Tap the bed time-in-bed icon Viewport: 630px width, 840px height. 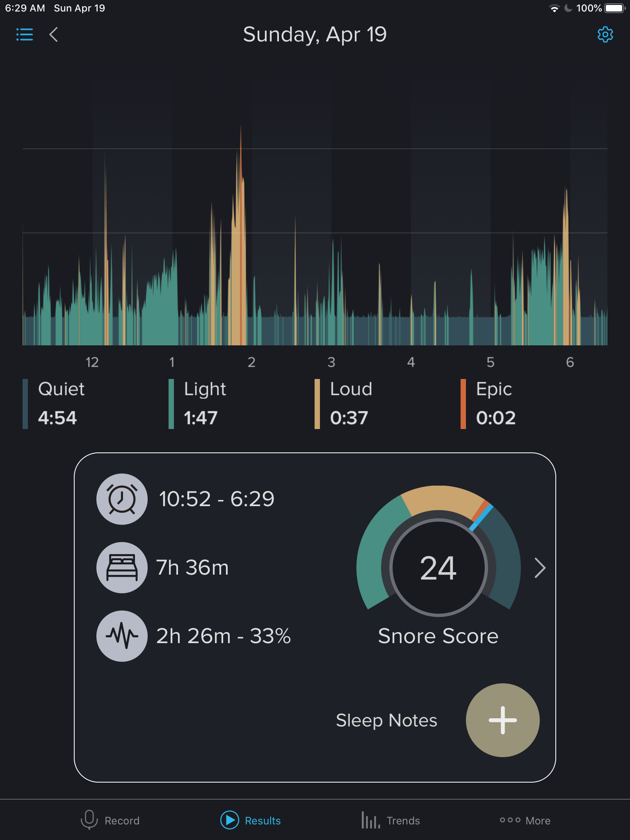pyautogui.click(x=122, y=568)
